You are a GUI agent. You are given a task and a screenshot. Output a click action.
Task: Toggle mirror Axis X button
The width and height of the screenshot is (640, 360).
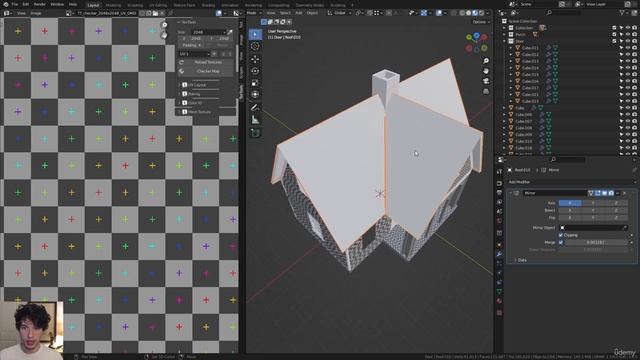570,203
